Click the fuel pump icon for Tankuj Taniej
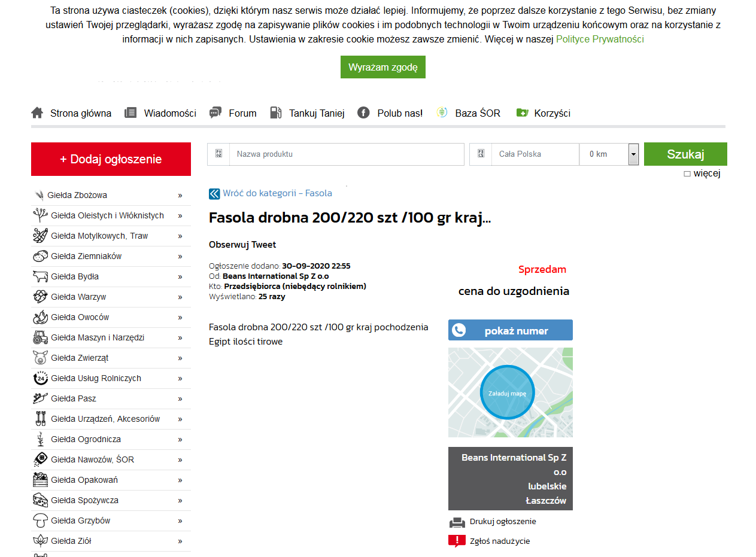756x557 pixels. point(275,113)
